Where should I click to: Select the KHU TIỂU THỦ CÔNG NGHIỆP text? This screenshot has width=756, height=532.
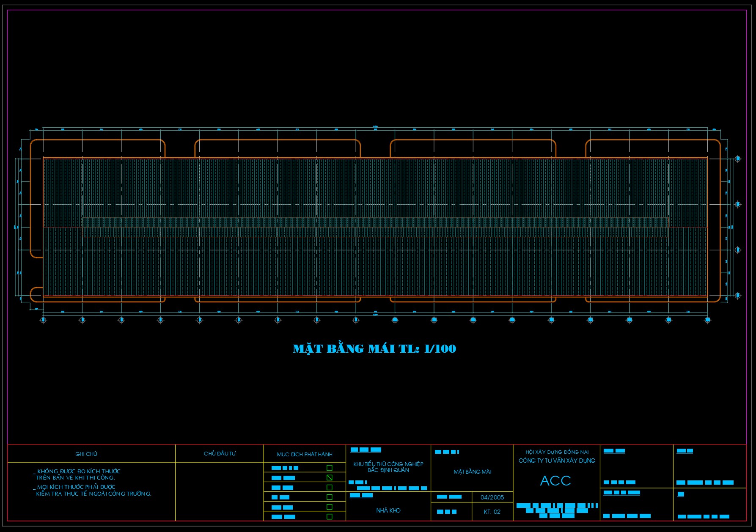pyautogui.click(x=388, y=464)
